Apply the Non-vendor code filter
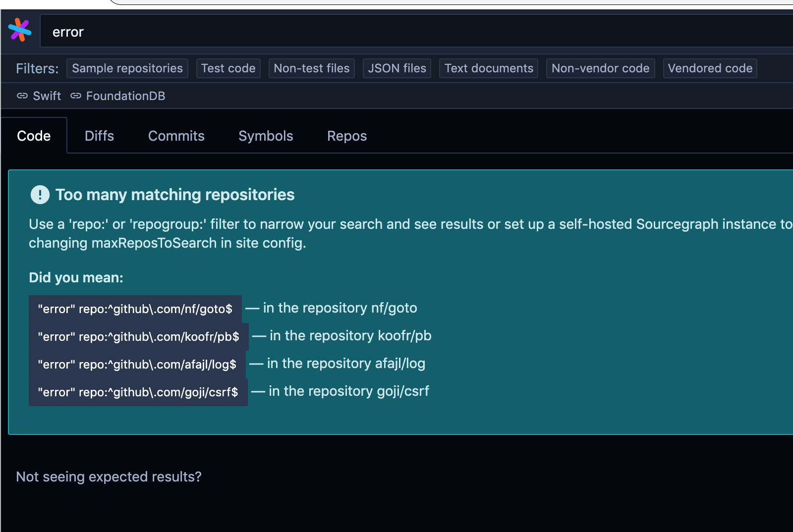 [600, 68]
